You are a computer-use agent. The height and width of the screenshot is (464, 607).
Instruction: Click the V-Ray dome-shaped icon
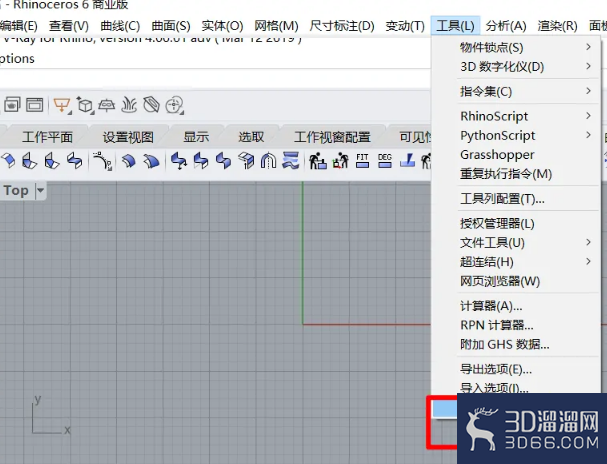pyautogui.click(x=106, y=105)
